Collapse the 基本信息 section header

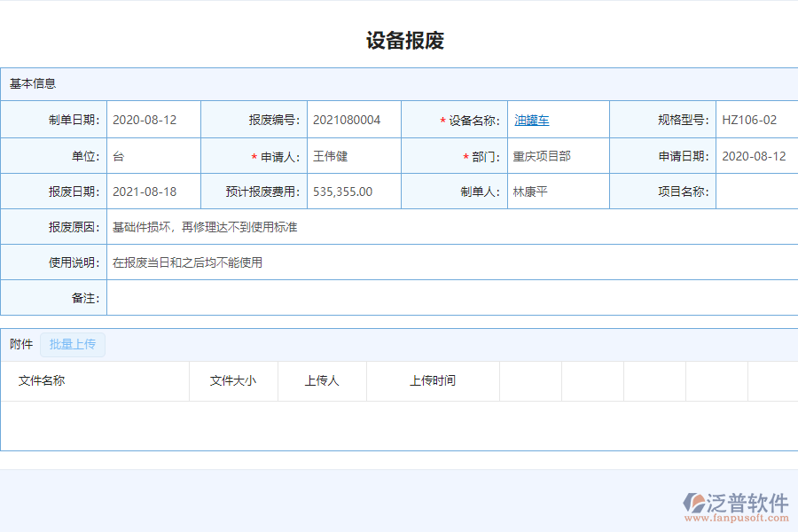click(31, 83)
